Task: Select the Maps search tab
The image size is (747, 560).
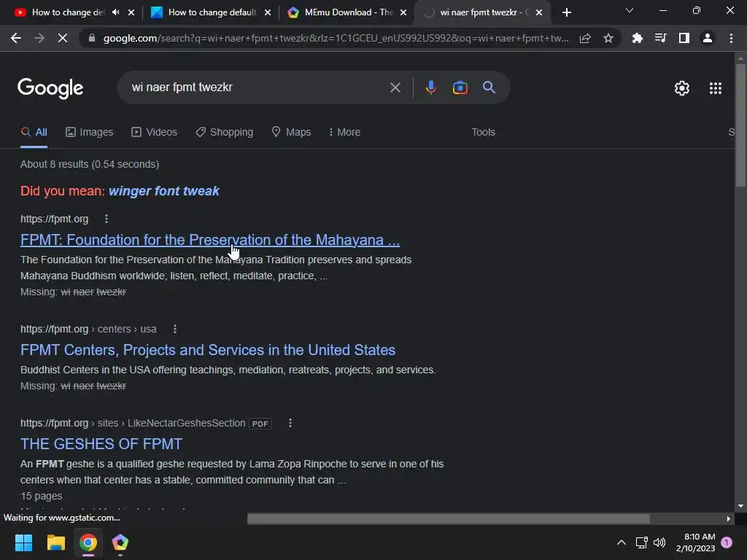Action: (291, 133)
